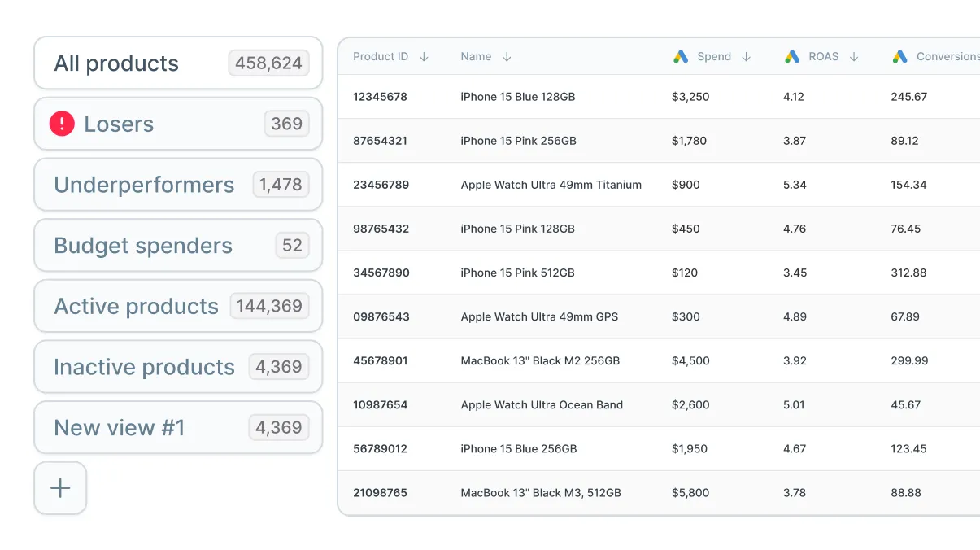Click the Google Ads icon beside ROAS

(x=792, y=57)
